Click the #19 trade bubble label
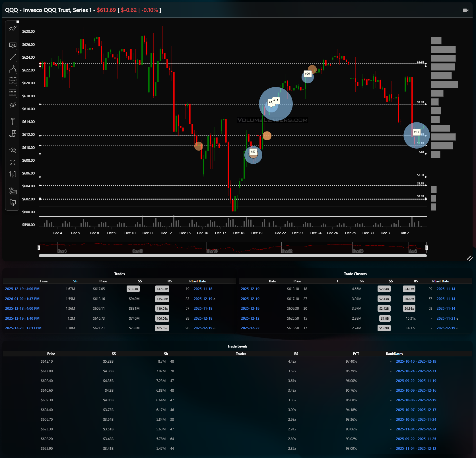 click(x=276, y=100)
